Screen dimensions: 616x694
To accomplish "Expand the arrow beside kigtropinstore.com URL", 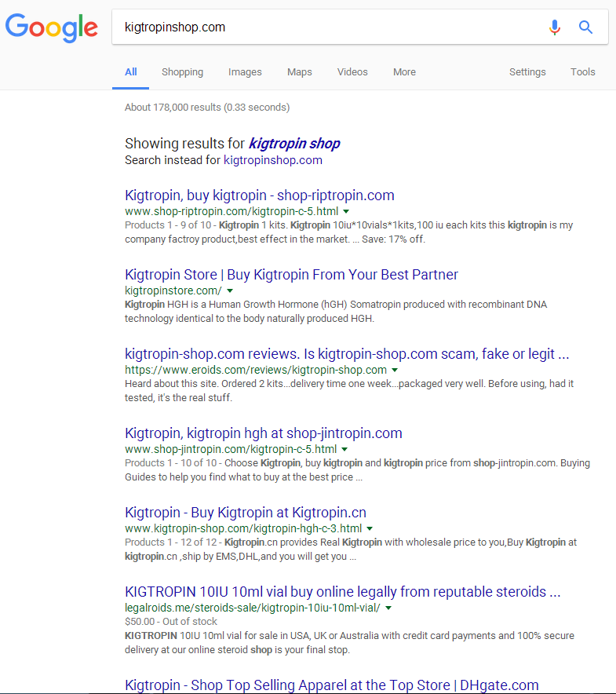I will coord(230,290).
